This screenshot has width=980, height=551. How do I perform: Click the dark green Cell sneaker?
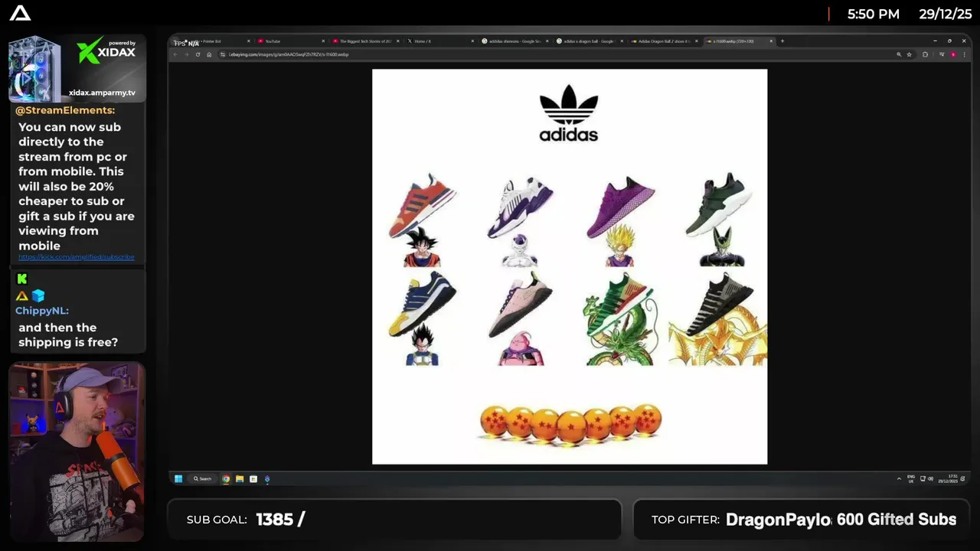pos(719,204)
